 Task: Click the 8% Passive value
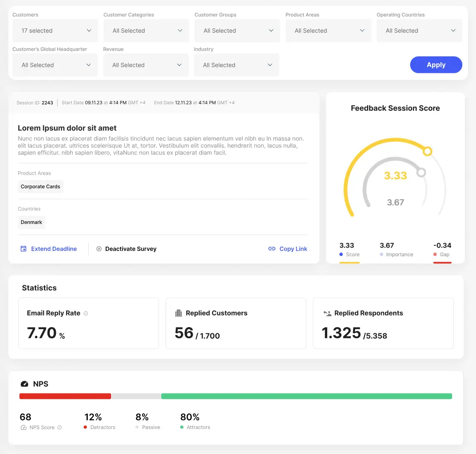click(x=142, y=417)
